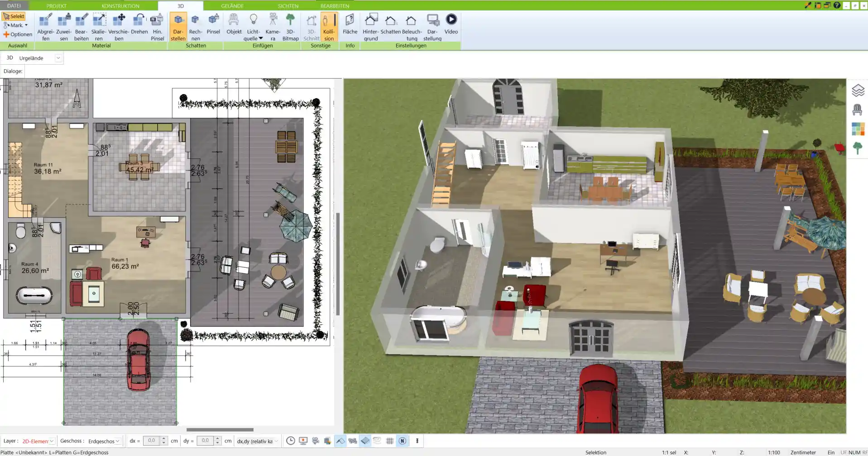Switch to the PROJEKT tab
868x456 pixels.
pos(57,6)
